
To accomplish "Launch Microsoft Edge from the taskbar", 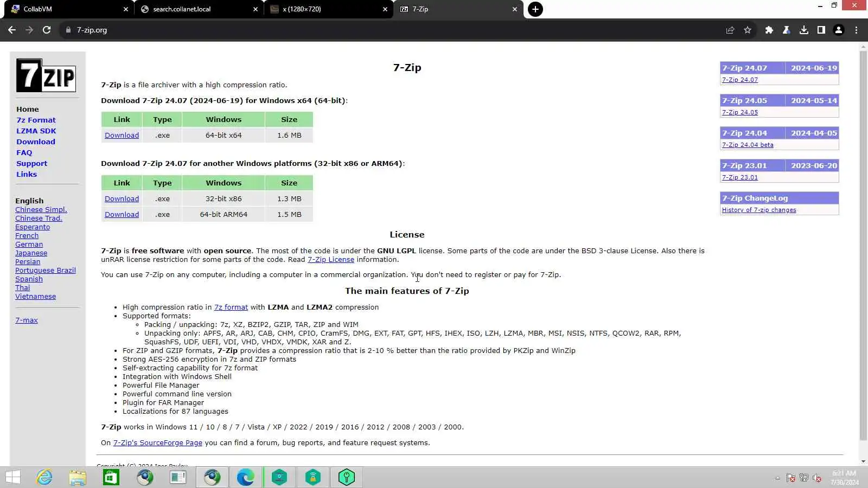I will 246,477.
